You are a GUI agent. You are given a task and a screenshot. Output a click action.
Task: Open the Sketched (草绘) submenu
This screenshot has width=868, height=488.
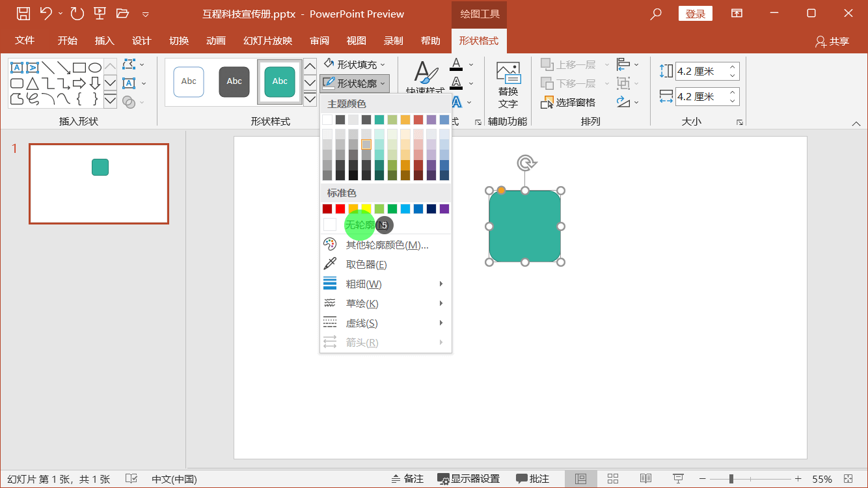(386, 303)
